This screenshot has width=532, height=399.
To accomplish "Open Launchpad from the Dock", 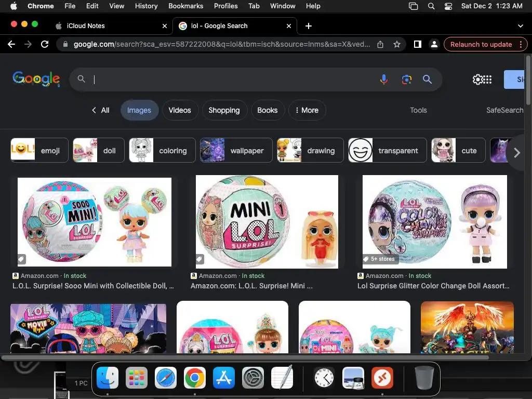I will pyautogui.click(x=137, y=378).
